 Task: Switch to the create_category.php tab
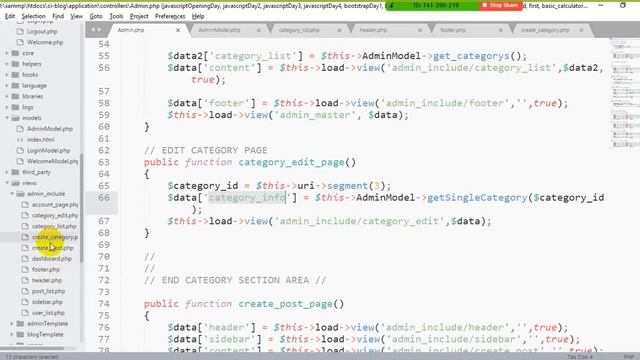(x=545, y=30)
